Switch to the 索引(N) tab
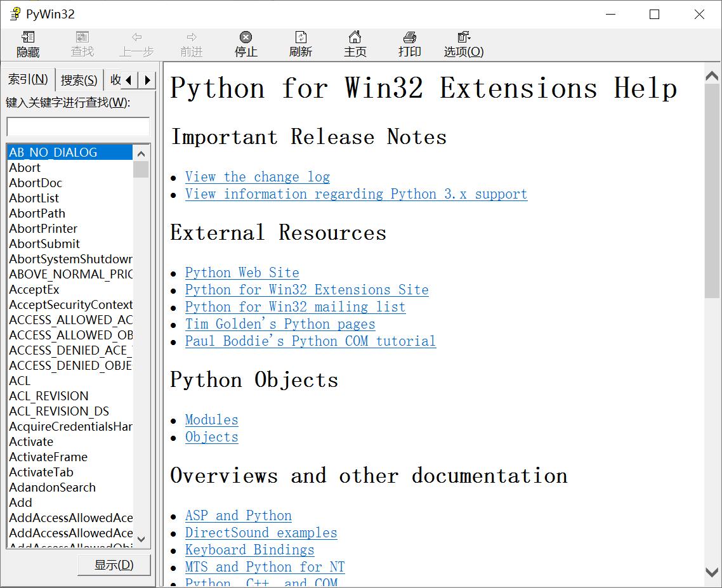This screenshot has height=588, width=722. tap(28, 79)
